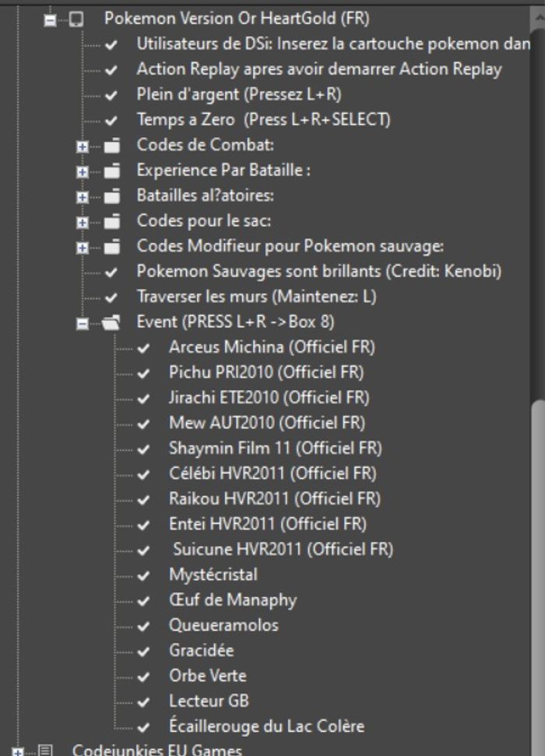The image size is (545, 756).
Task: Expand the Codes pour le sac folder
Action: click(x=83, y=222)
